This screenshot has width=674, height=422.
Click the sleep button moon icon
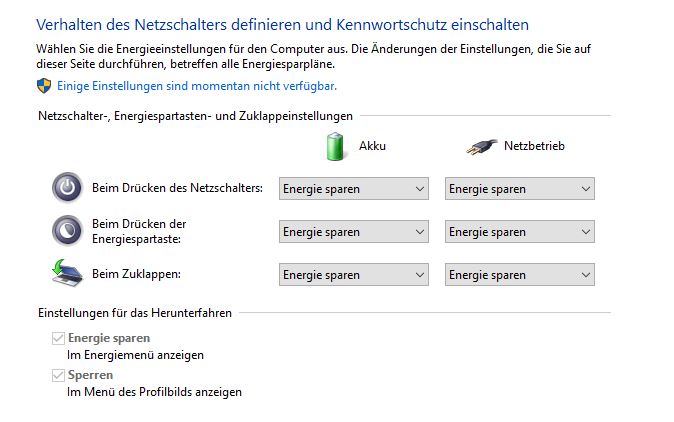[67, 230]
